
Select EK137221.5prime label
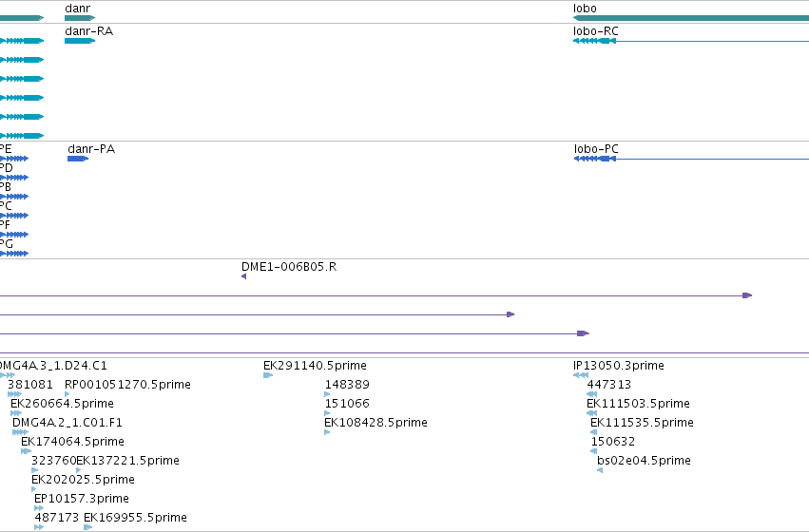[x=128, y=461]
